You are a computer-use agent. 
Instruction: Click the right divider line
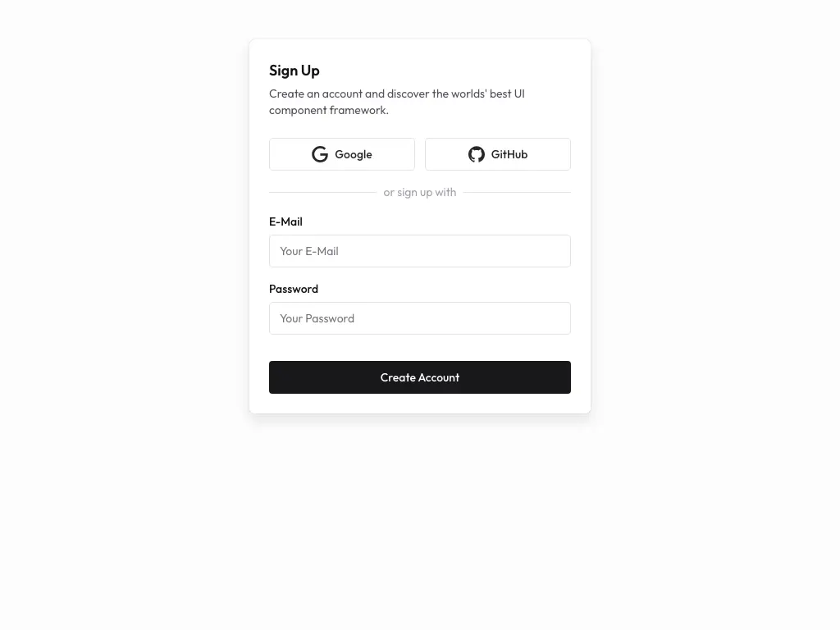tap(517, 192)
